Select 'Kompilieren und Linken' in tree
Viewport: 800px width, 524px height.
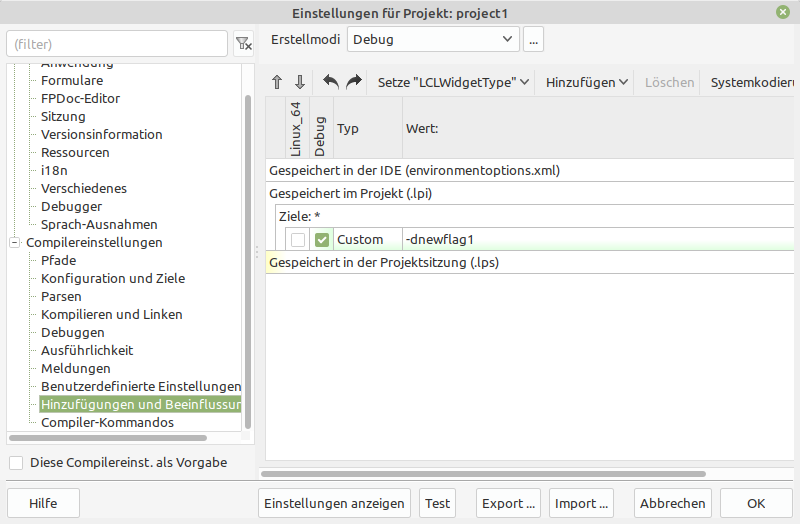point(111,315)
